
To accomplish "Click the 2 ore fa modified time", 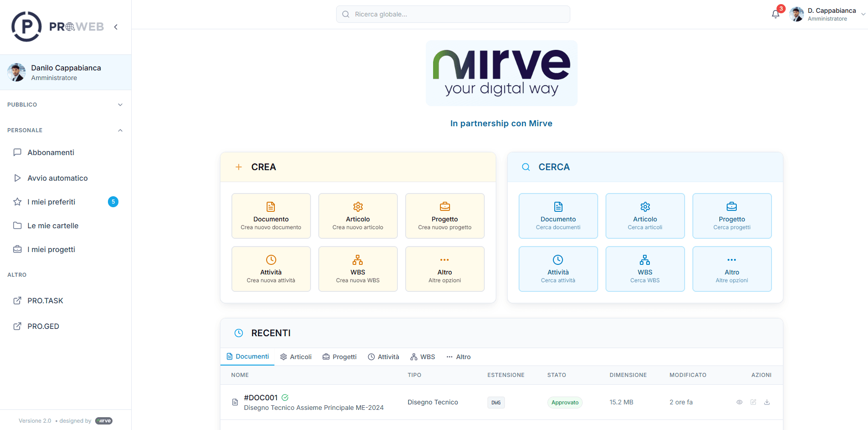I will click(x=681, y=402).
